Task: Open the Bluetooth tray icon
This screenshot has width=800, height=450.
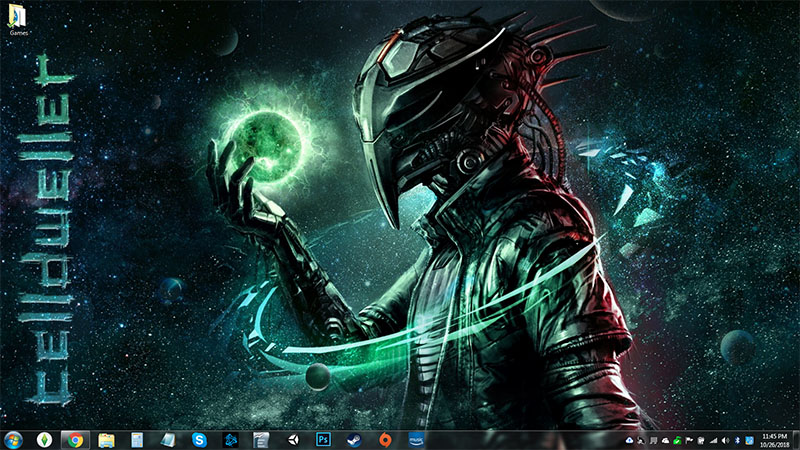Action: click(x=737, y=440)
